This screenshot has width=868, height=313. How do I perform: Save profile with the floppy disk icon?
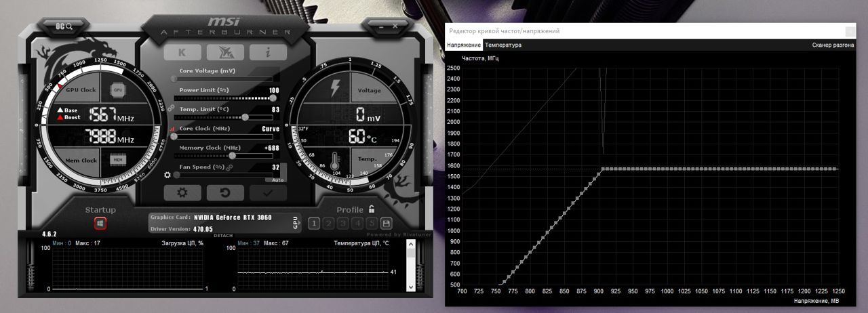coord(387,224)
